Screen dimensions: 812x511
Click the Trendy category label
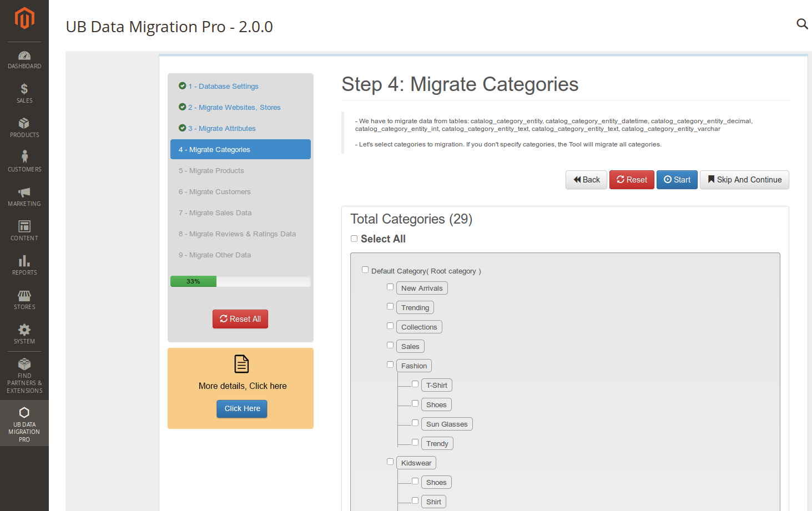[437, 443]
